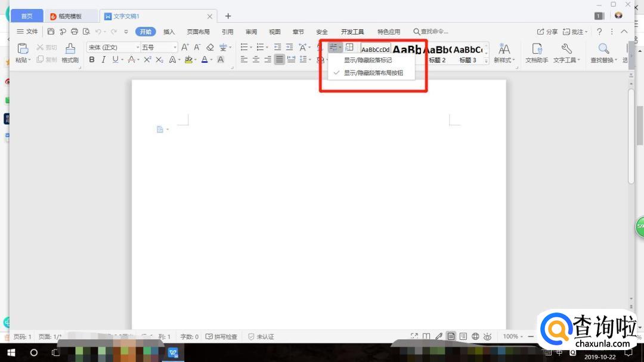Click the Format Painter (格式刷) icon

point(70,49)
